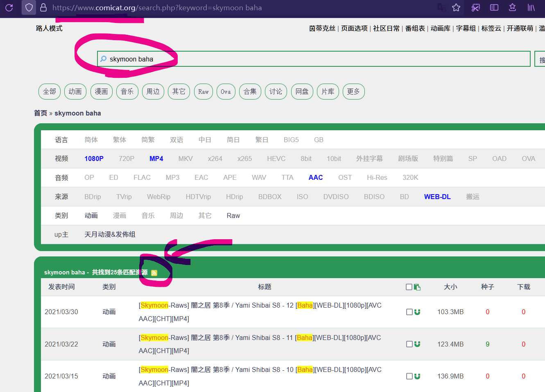
Task: Click 天月动漫&发佈组 uploader link
Action: (110, 235)
